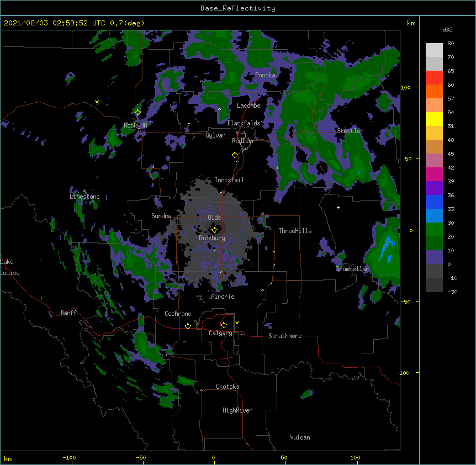Click the yellow diamond marker south of RedDeer
The height and width of the screenshot is (465, 476).
[x=235, y=155]
